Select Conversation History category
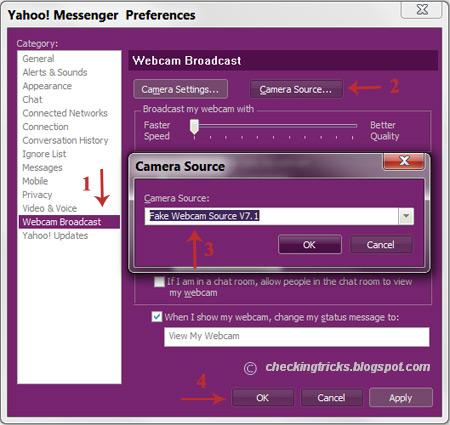The image size is (450, 425). click(65, 140)
